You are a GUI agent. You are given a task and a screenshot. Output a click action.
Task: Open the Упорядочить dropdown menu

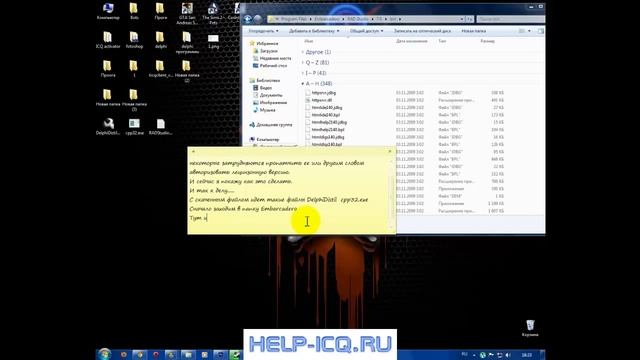click(263, 31)
